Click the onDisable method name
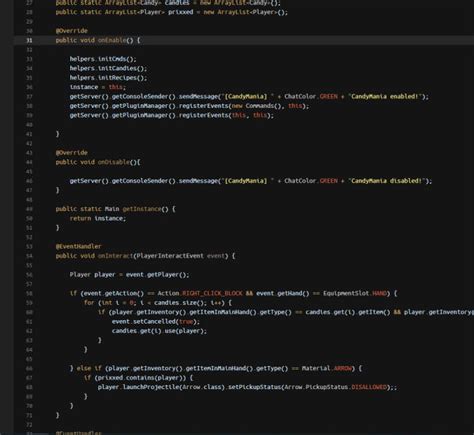This screenshot has width=474, height=435. [x=114, y=162]
